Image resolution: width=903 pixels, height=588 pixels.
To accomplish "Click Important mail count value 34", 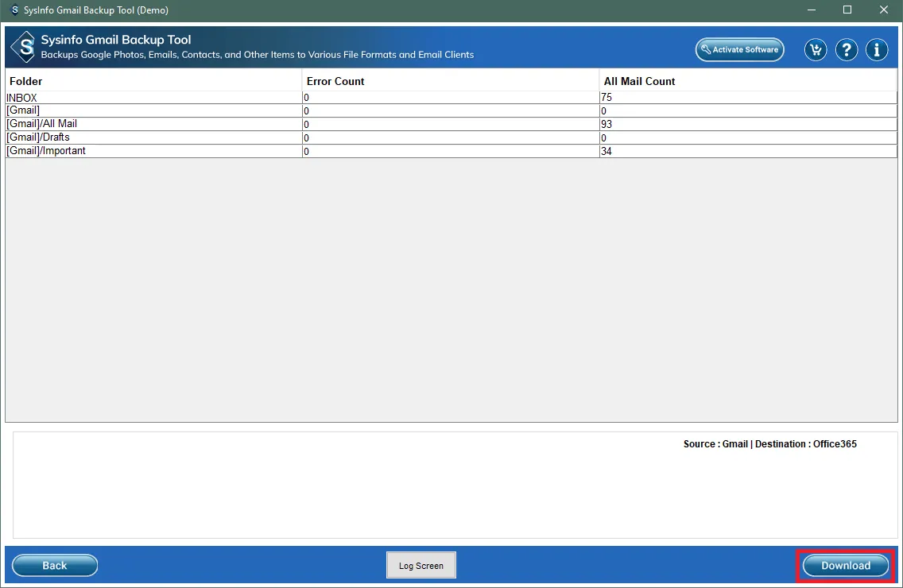I will tap(606, 151).
